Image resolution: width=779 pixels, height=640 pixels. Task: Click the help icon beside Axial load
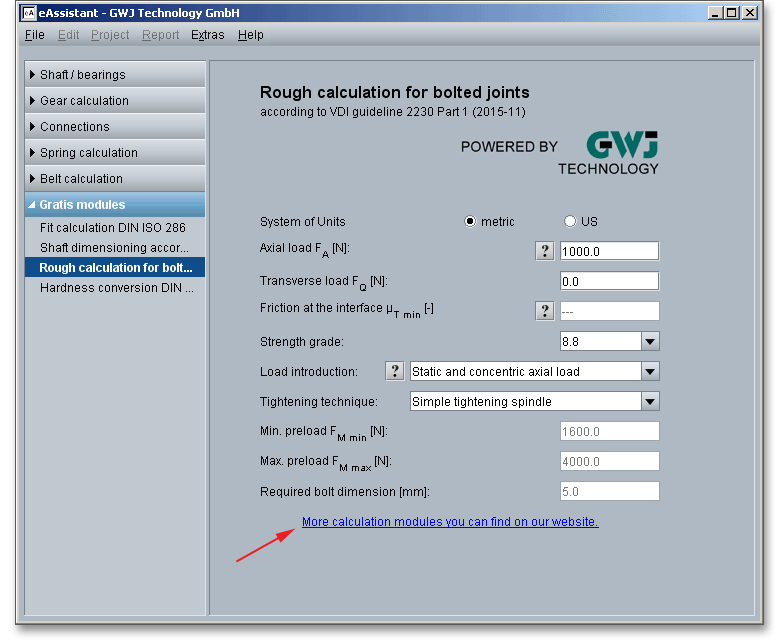coord(545,251)
